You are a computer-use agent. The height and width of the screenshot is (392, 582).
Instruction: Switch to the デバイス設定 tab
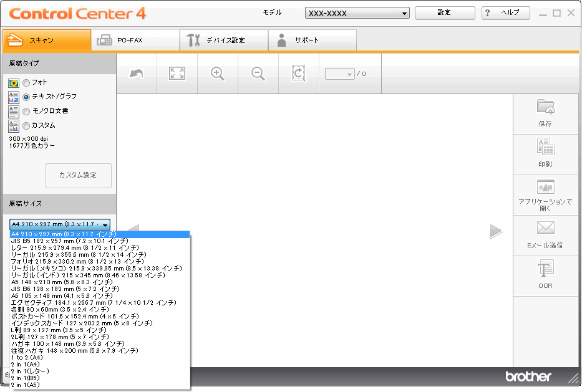point(224,40)
